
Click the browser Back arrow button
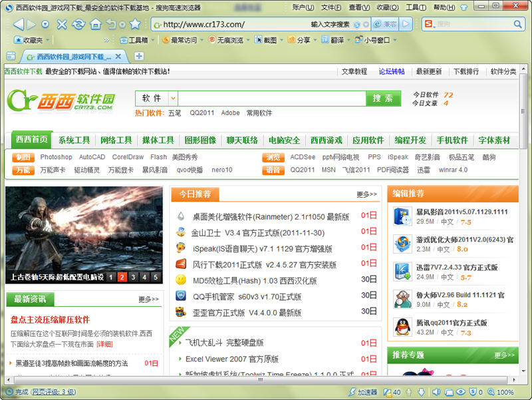[19, 25]
